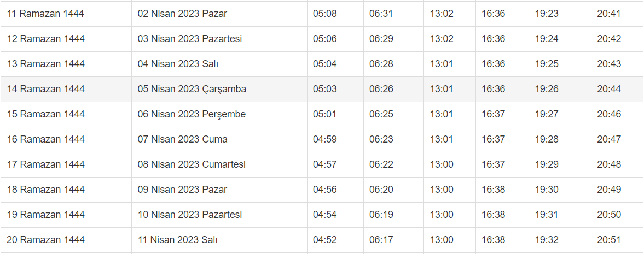Click the "06 Nisan 2023 Perşembe" date cell

(192, 114)
